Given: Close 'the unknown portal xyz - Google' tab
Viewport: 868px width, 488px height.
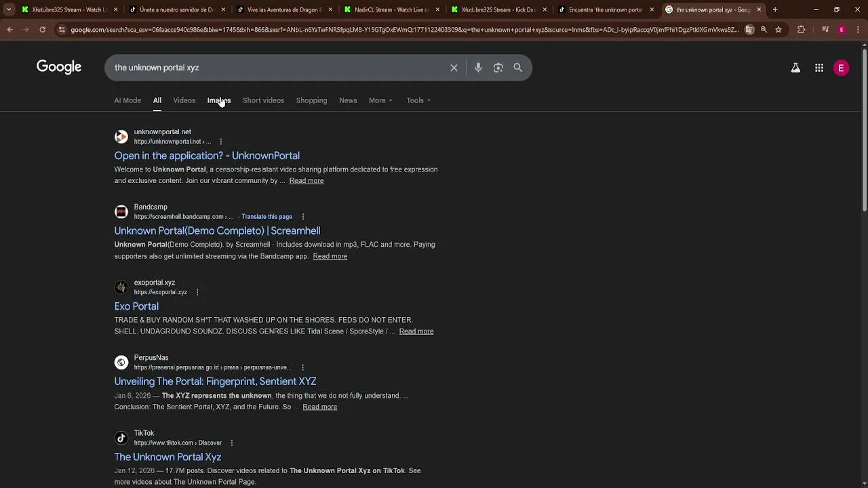Looking at the screenshot, I should 759,9.
